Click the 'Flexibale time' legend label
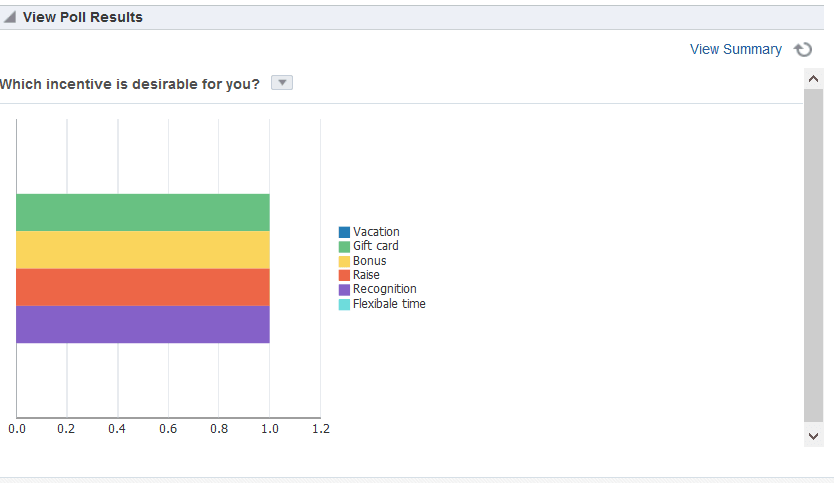The height and width of the screenshot is (483, 834). (389, 304)
